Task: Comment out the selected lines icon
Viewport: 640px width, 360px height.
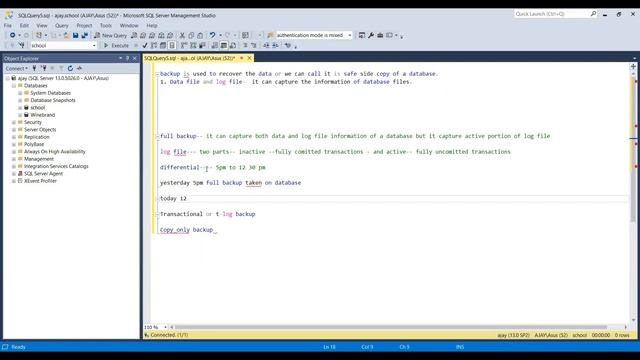Action: tap(245, 45)
